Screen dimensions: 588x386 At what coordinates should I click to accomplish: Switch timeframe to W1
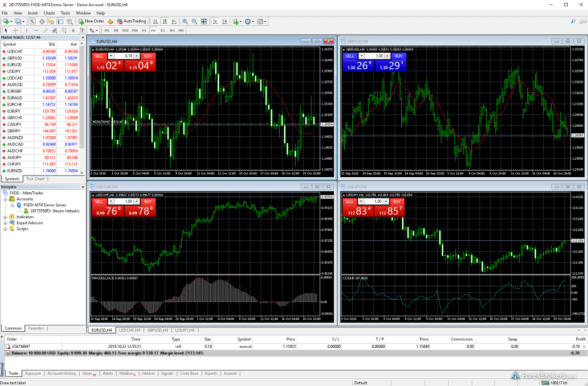click(x=172, y=30)
